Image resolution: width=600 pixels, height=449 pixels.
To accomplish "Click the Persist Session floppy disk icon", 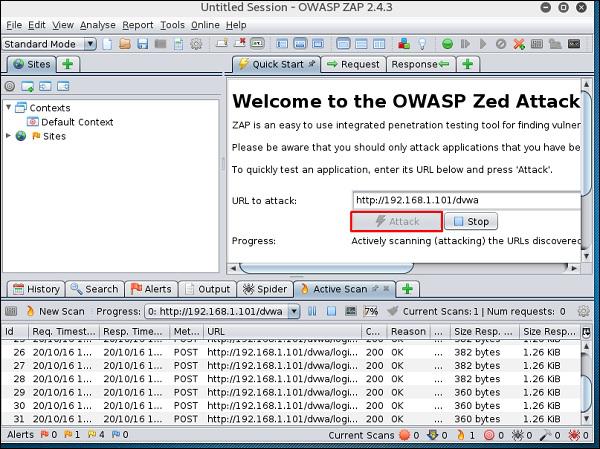I will click(142, 44).
